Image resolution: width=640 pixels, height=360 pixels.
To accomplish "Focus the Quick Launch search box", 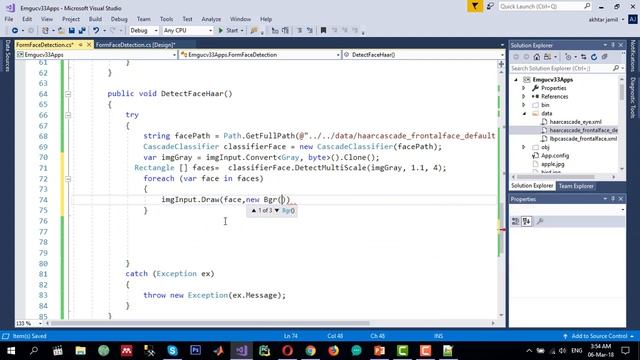I will (x=545, y=7).
